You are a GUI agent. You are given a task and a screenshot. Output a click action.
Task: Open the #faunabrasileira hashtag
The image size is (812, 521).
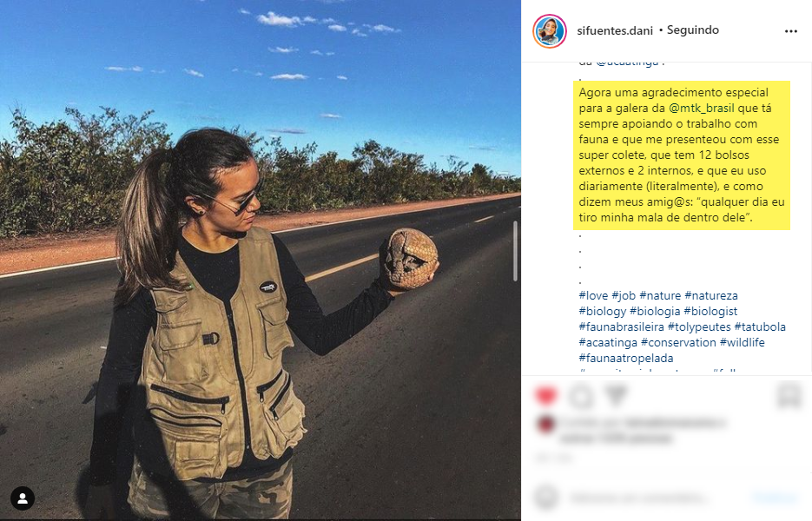point(622,326)
